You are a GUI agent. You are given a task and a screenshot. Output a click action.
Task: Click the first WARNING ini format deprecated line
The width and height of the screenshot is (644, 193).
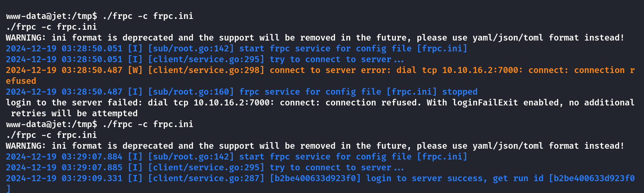coord(315,38)
